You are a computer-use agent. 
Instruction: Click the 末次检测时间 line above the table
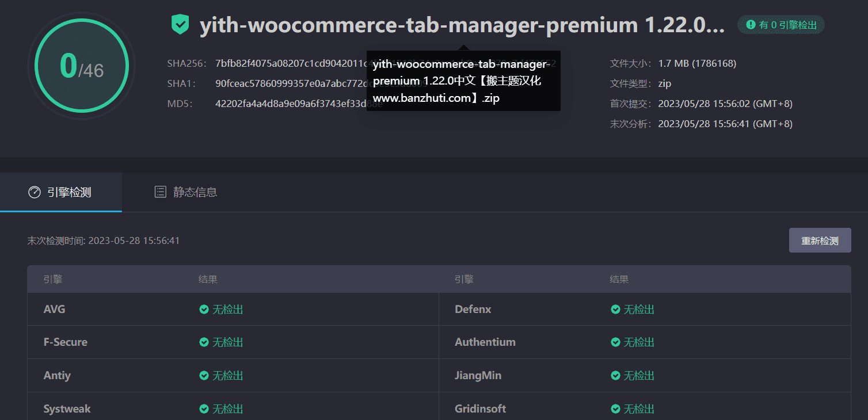[x=104, y=240]
